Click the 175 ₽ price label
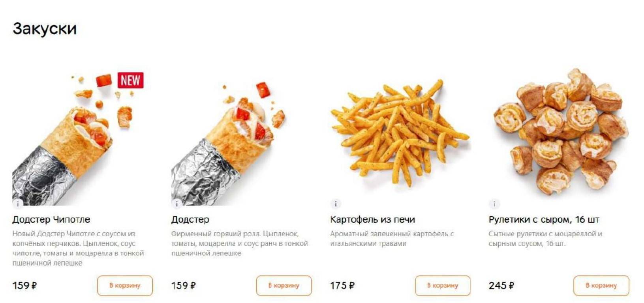This screenshot has width=644, height=303. [342, 285]
